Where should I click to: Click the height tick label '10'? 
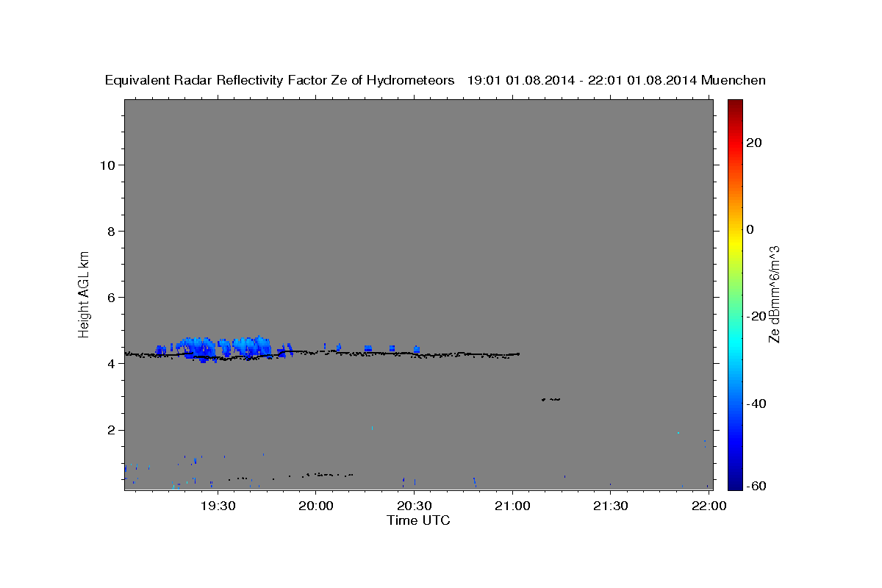(107, 165)
